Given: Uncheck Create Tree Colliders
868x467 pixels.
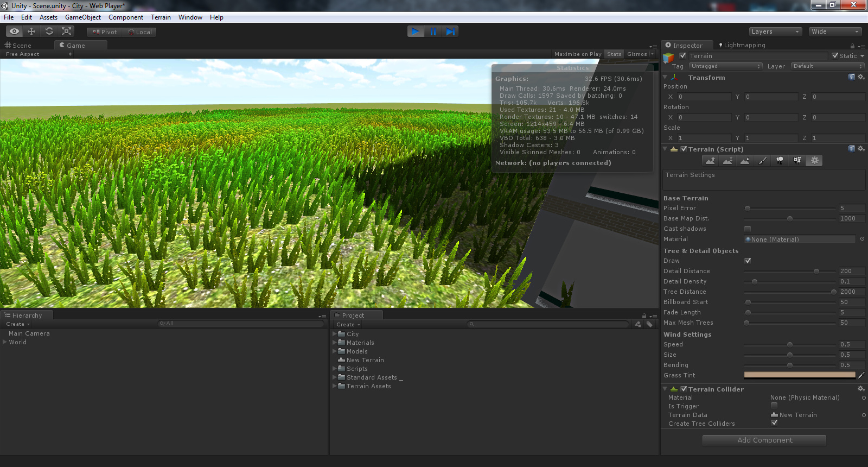Looking at the screenshot, I should click(x=774, y=423).
